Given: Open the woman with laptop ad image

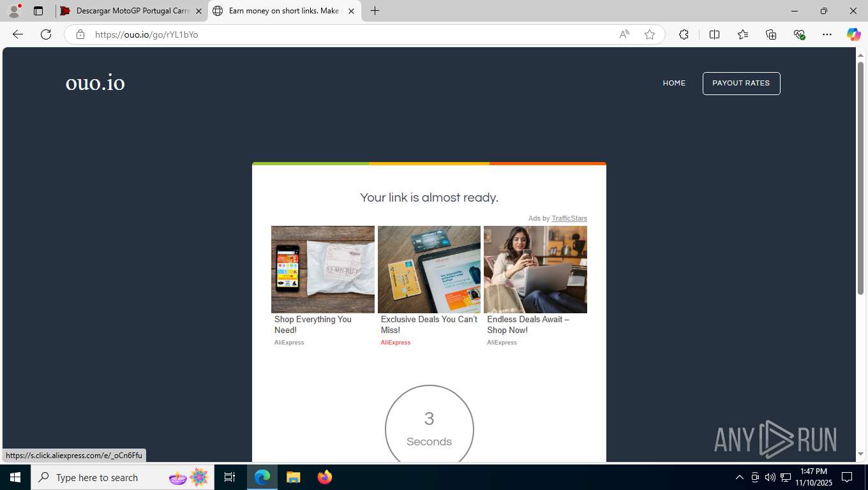Looking at the screenshot, I should click(535, 269).
